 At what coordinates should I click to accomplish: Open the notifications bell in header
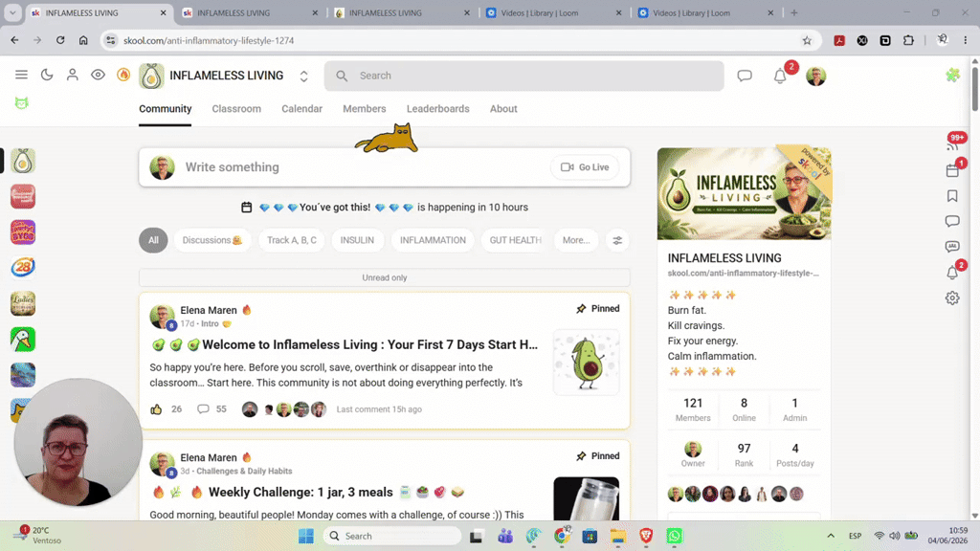[780, 77]
